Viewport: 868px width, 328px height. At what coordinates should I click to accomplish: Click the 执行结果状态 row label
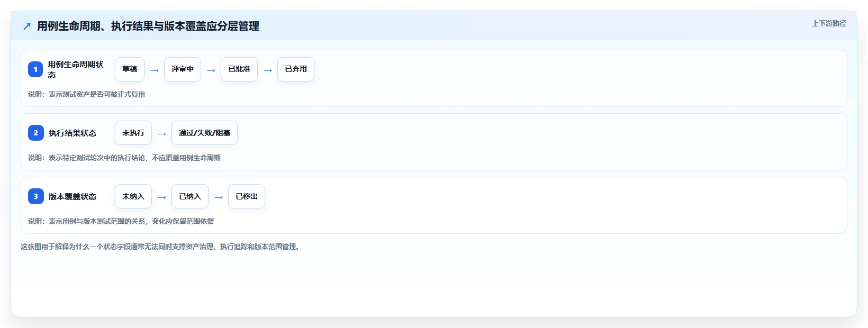73,133
